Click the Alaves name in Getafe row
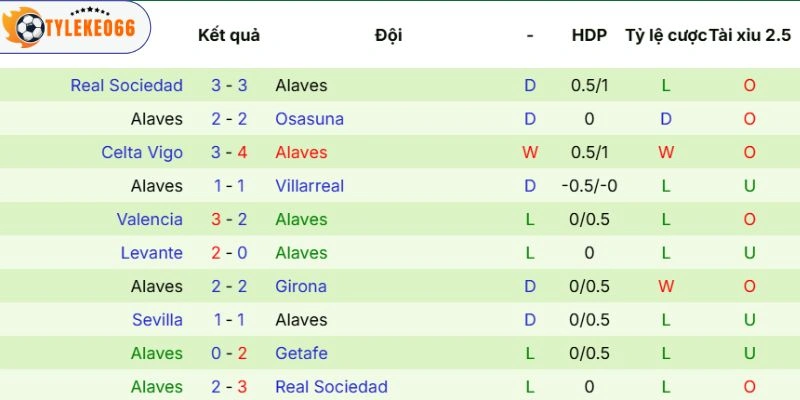The width and height of the screenshot is (800, 400). (157, 353)
